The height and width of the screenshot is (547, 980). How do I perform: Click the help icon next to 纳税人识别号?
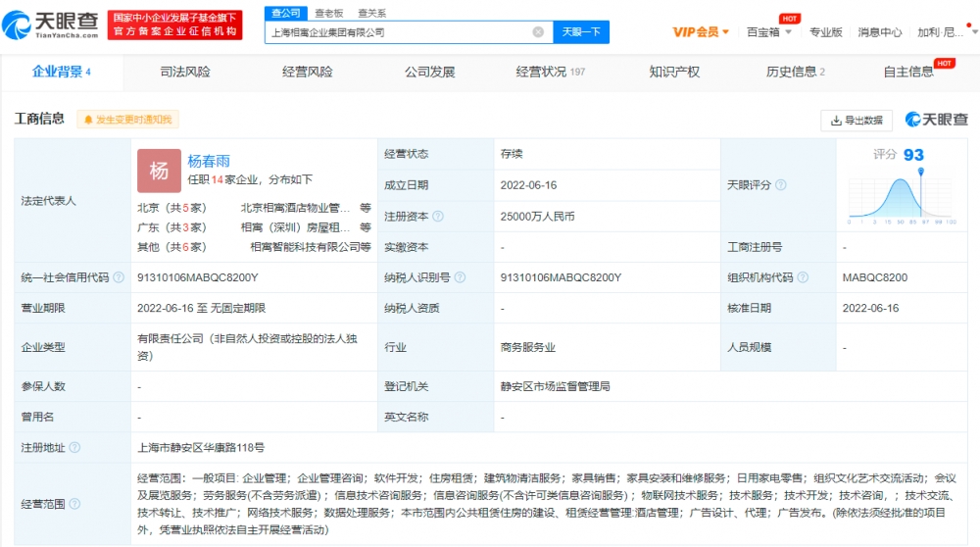(460, 277)
